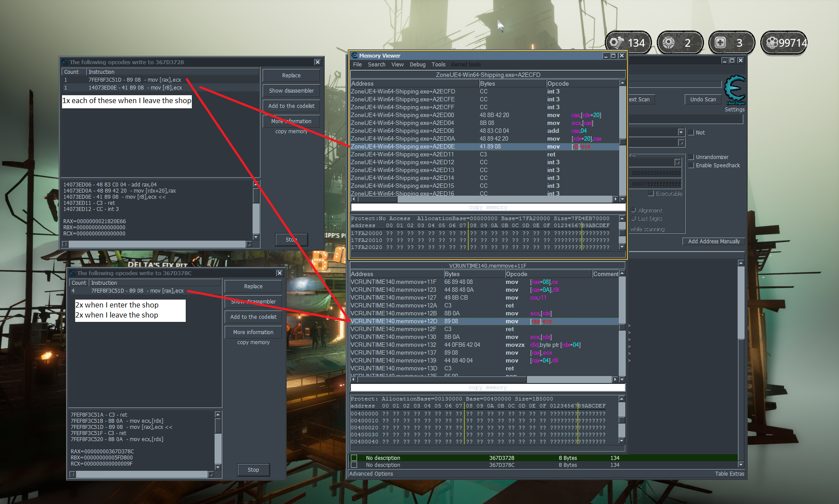Viewport: 839px width, 504px height.
Task: Open the memory scan options dropdown above Executable
Action: coord(678,162)
